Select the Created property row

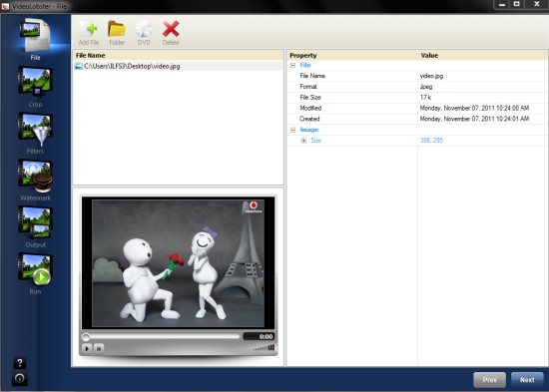tap(417, 119)
